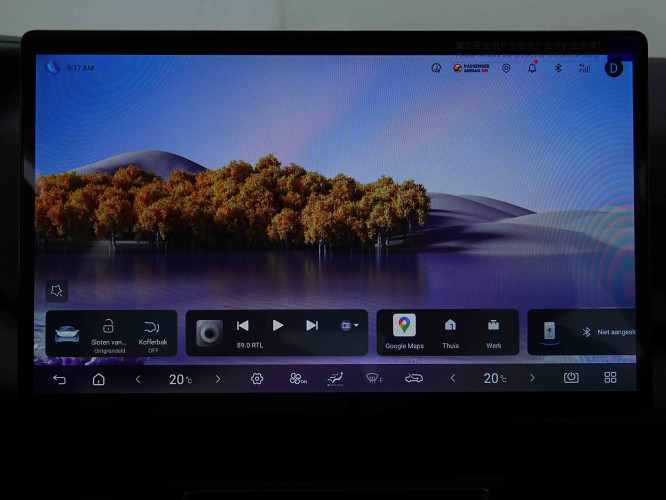Skip to the previous radio station

[x=243, y=325]
